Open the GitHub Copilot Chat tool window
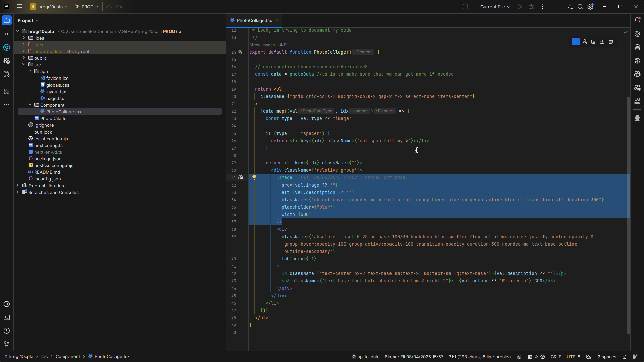 (x=637, y=88)
